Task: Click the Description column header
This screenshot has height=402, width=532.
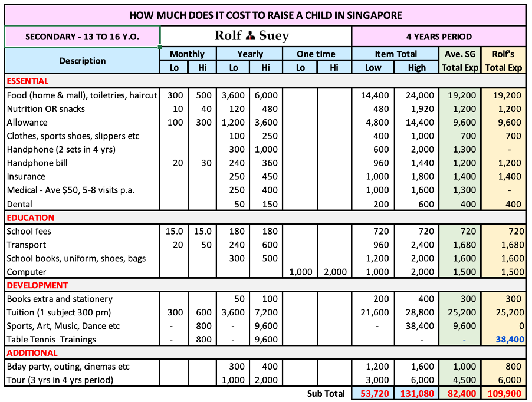Action: [82, 61]
